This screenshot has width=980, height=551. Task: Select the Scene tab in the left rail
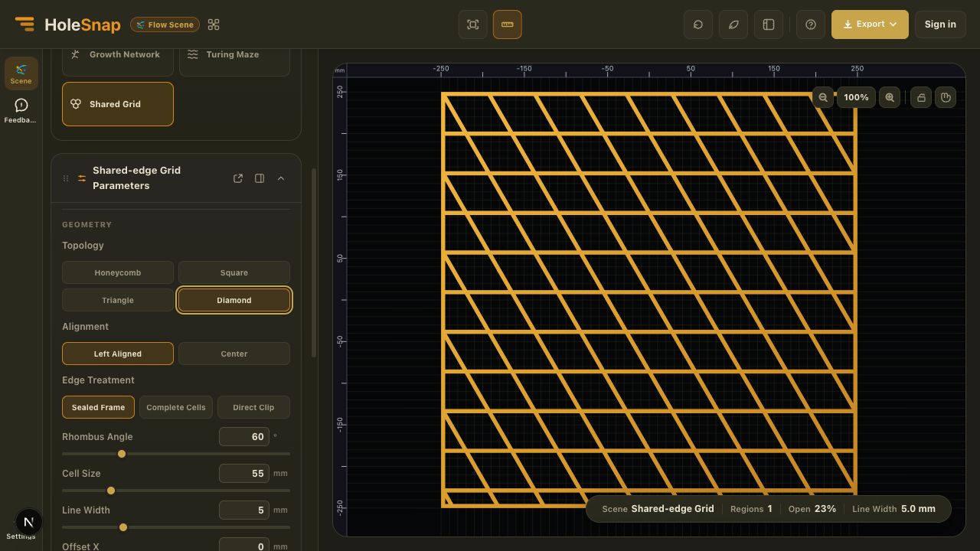coord(21,73)
